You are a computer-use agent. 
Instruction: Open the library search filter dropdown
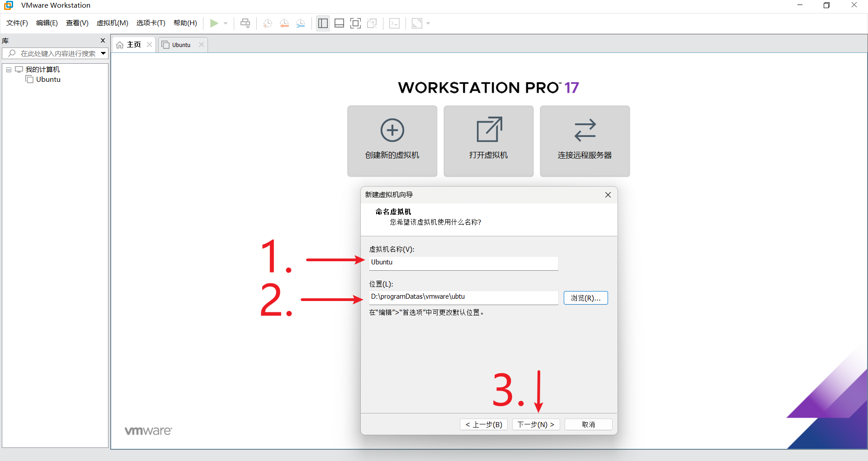coord(103,53)
